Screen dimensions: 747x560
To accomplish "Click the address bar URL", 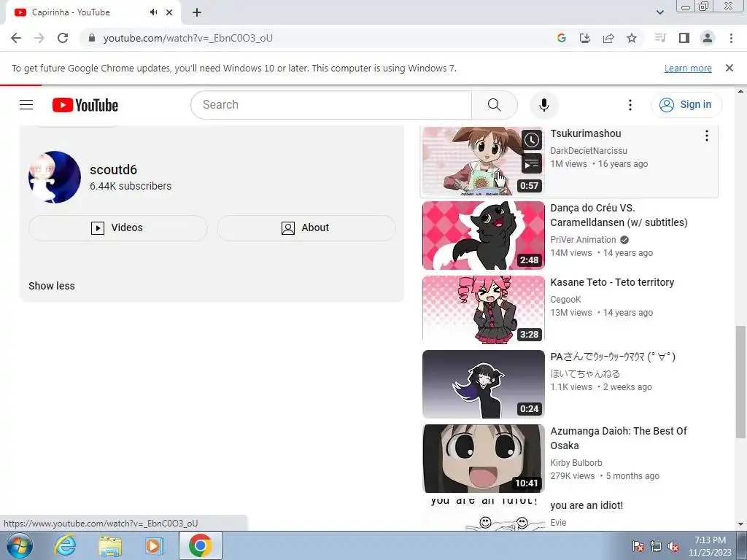I will pyautogui.click(x=187, y=38).
